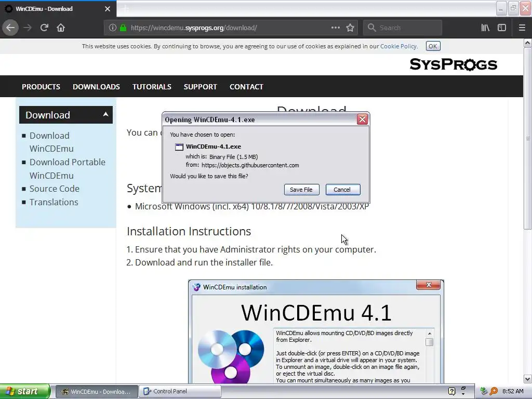Reload the page with the refresh icon
This screenshot has width=532, height=399.
pyautogui.click(x=44, y=28)
